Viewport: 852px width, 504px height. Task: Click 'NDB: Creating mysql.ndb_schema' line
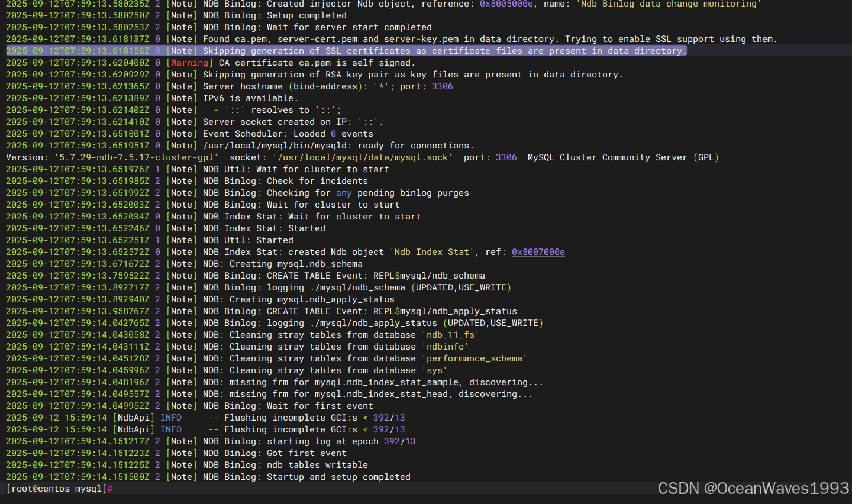tap(184, 264)
